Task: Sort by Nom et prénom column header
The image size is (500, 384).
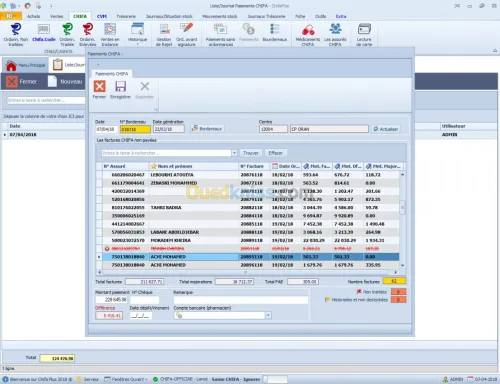Action: [193, 166]
